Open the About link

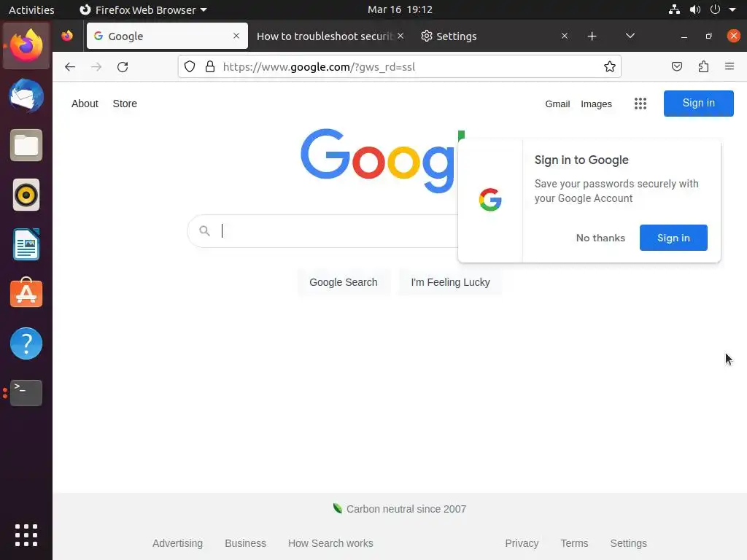[85, 104]
